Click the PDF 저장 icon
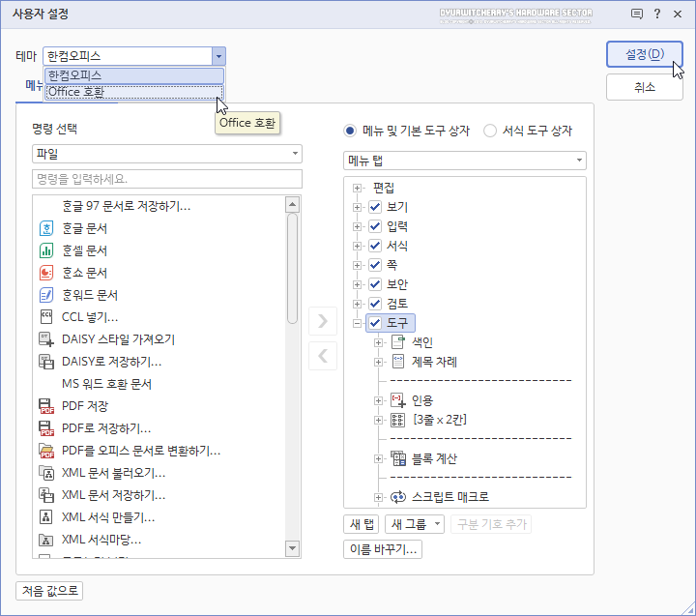 click(x=46, y=406)
